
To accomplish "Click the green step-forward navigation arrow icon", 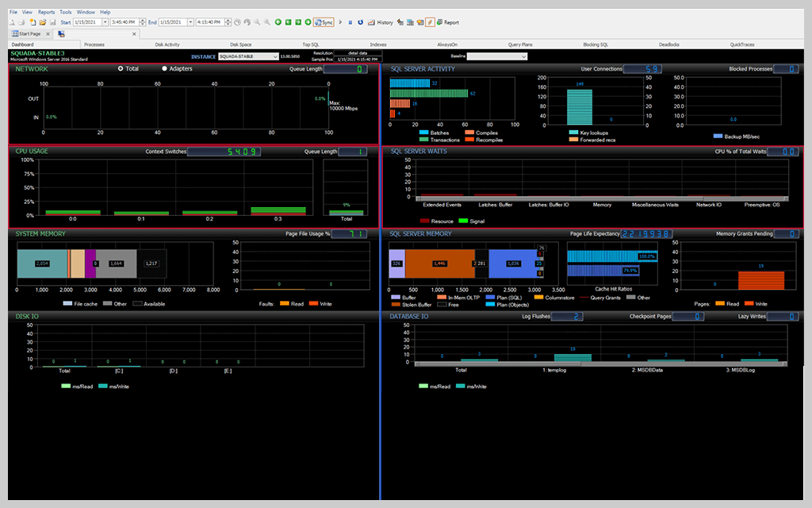I will point(298,22).
